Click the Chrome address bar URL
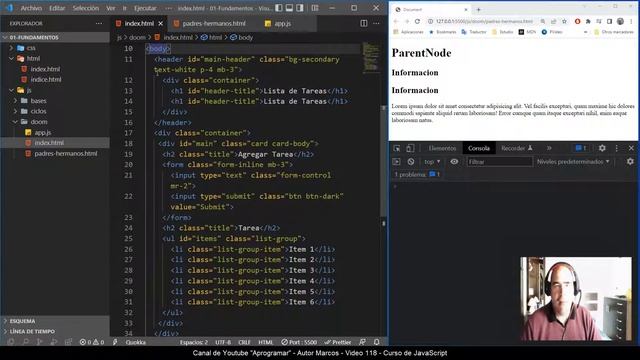The image size is (640, 360). (484, 21)
